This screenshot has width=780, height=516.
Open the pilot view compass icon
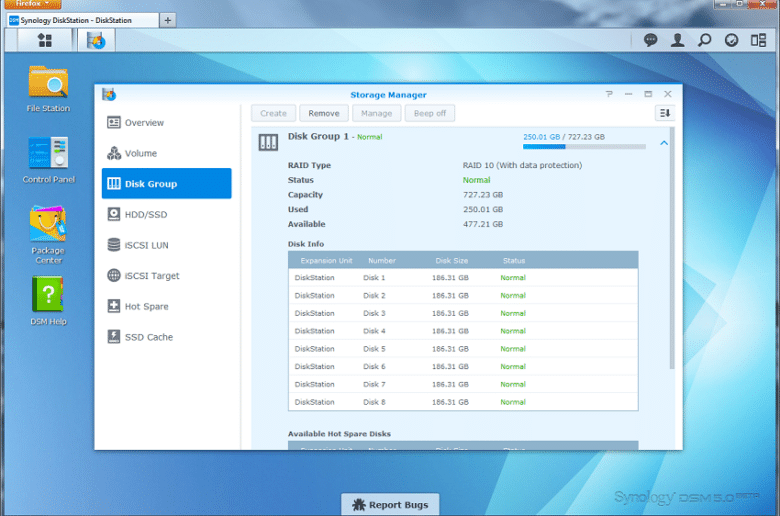731,40
